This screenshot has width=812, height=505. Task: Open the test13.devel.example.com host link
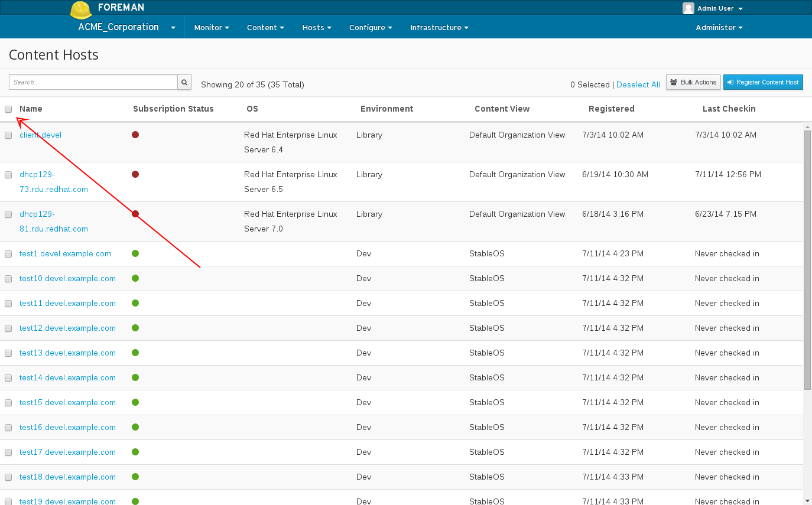tap(67, 353)
